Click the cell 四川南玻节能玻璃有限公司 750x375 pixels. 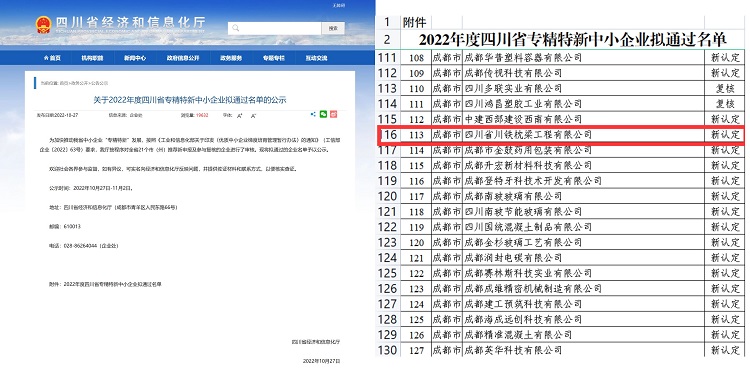(583, 211)
